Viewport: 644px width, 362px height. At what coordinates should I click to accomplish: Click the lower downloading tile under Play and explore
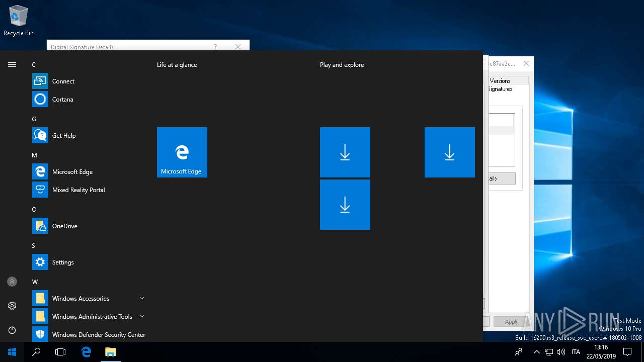pyautogui.click(x=345, y=205)
